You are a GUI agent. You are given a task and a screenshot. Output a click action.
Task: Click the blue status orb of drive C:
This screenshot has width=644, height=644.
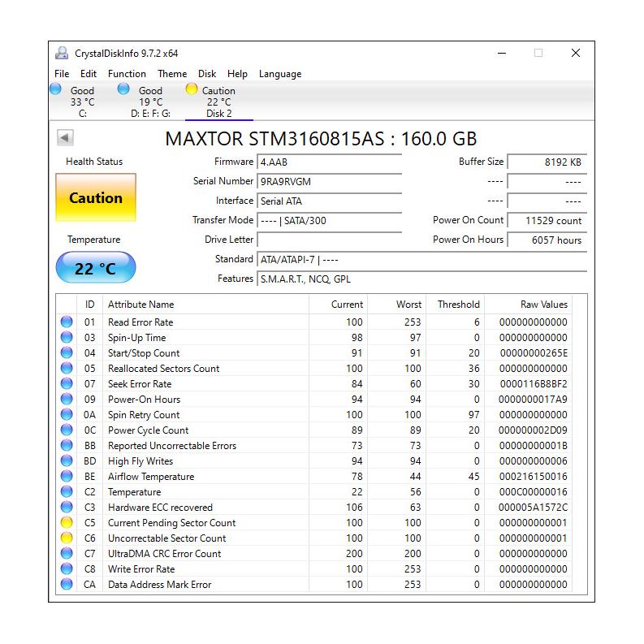tap(56, 89)
